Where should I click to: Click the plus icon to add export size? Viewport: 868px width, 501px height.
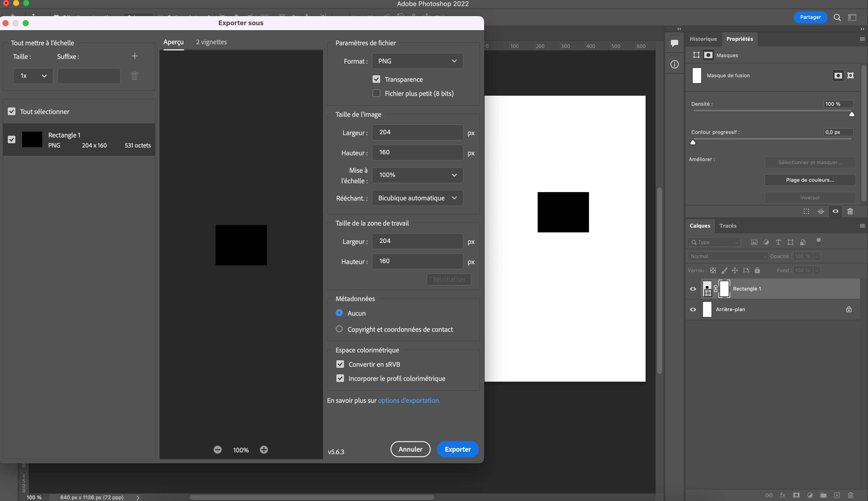point(135,56)
